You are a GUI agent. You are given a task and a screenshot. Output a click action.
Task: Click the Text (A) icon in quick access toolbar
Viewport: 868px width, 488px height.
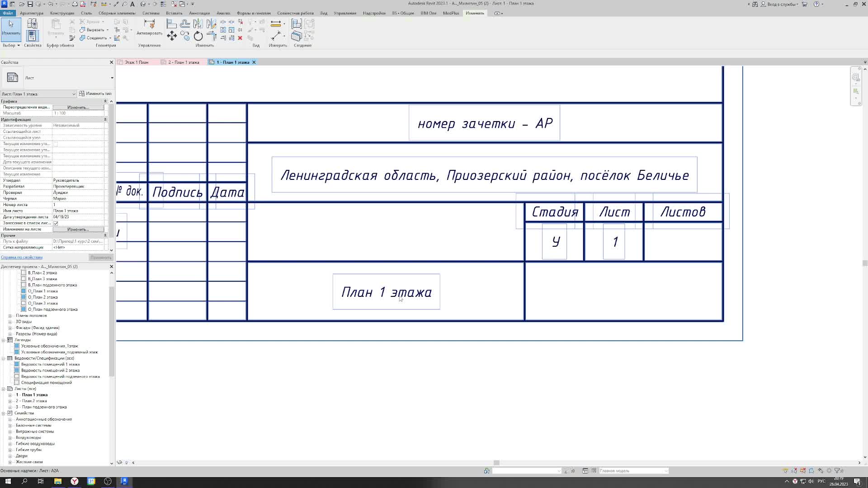(132, 4)
